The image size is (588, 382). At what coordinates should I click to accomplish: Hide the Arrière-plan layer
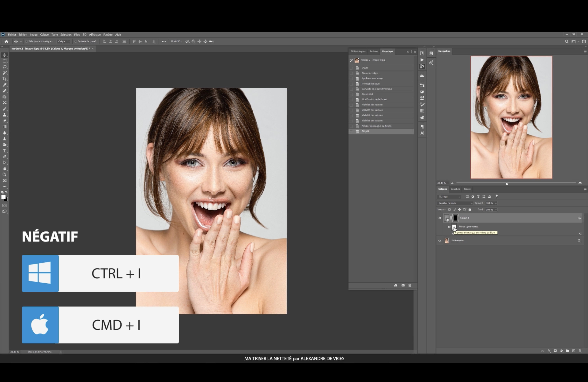pos(440,240)
